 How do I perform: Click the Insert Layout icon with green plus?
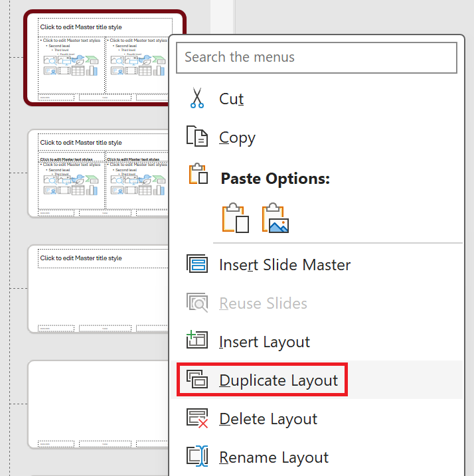[x=197, y=341]
